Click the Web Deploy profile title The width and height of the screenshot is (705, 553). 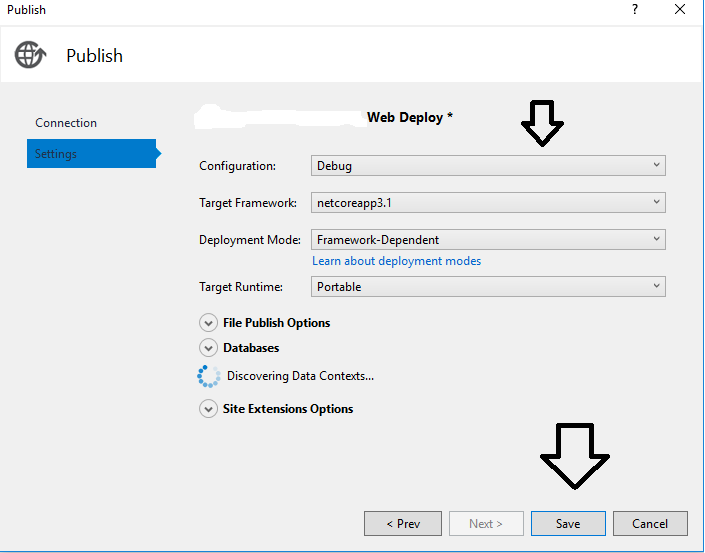pyautogui.click(x=410, y=117)
